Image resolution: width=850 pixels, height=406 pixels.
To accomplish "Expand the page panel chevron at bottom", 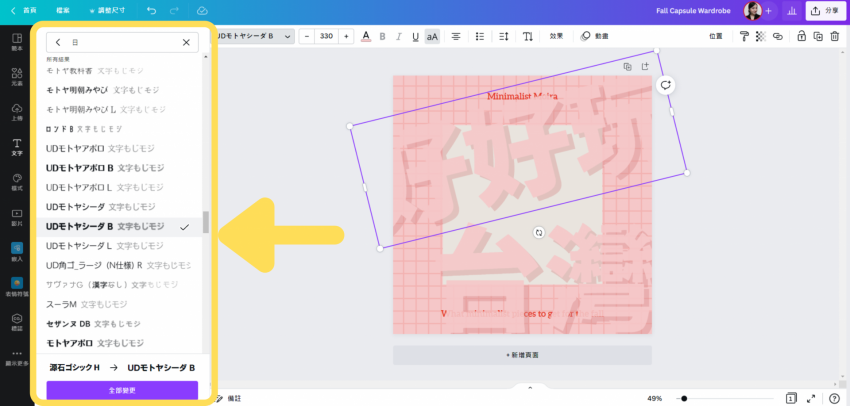I will 531,387.
